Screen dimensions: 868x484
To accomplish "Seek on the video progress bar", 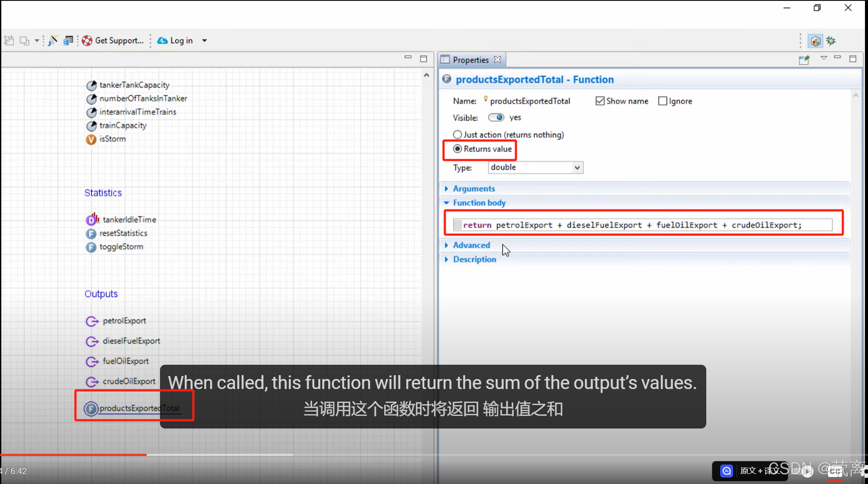I will tap(217, 455).
